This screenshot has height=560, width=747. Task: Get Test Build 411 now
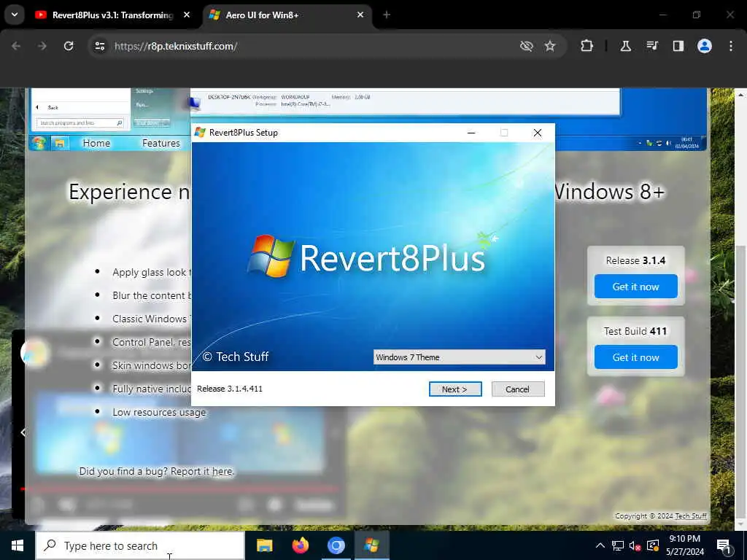tap(636, 357)
